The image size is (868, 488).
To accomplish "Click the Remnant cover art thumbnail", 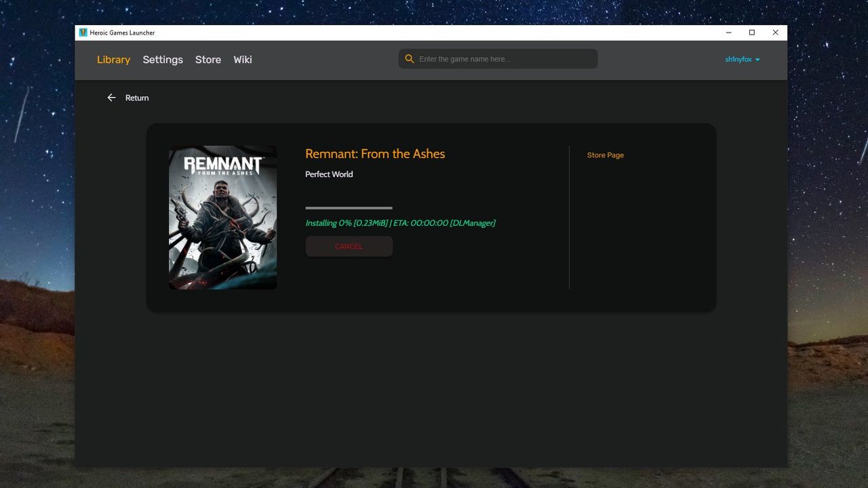I will [x=222, y=218].
